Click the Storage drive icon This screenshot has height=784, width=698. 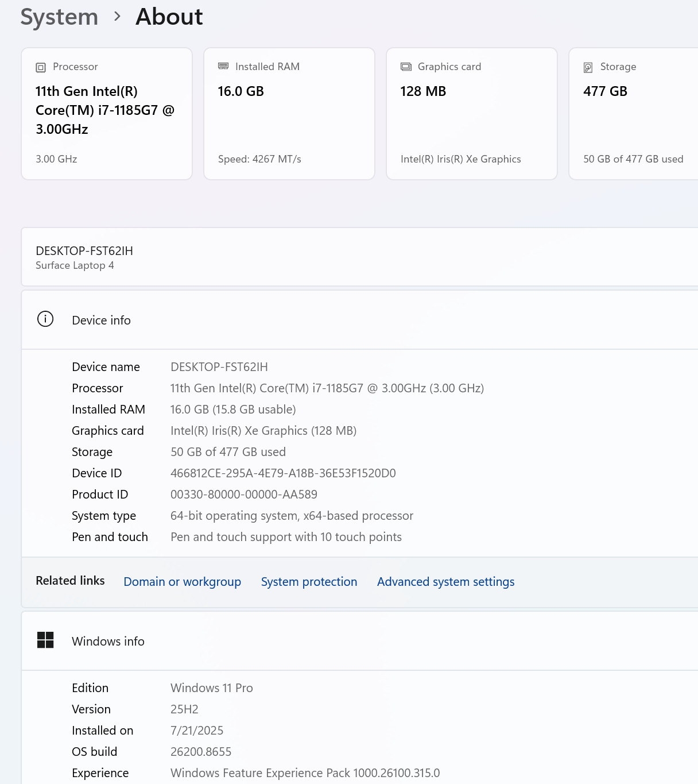pos(588,67)
